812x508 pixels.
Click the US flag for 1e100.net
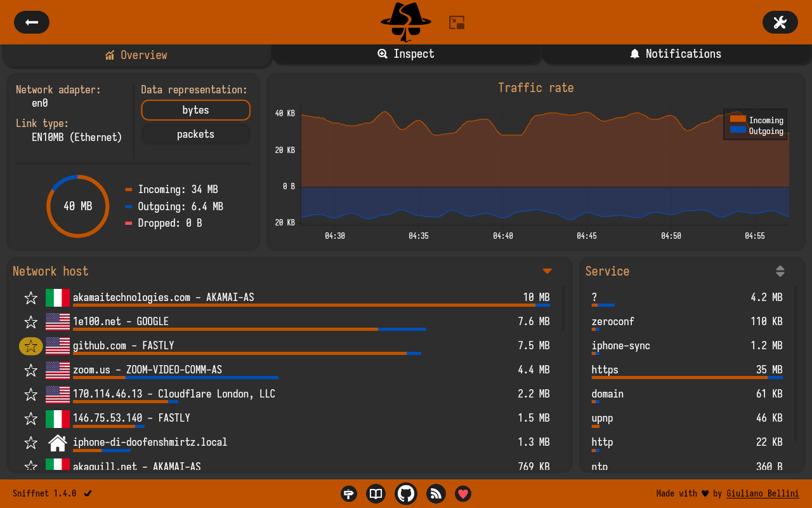tap(58, 322)
